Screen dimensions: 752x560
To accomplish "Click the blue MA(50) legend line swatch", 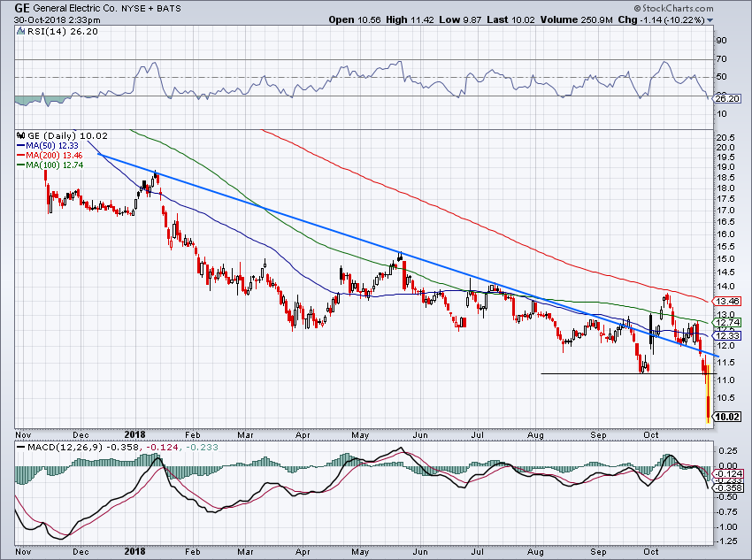I will point(20,146).
